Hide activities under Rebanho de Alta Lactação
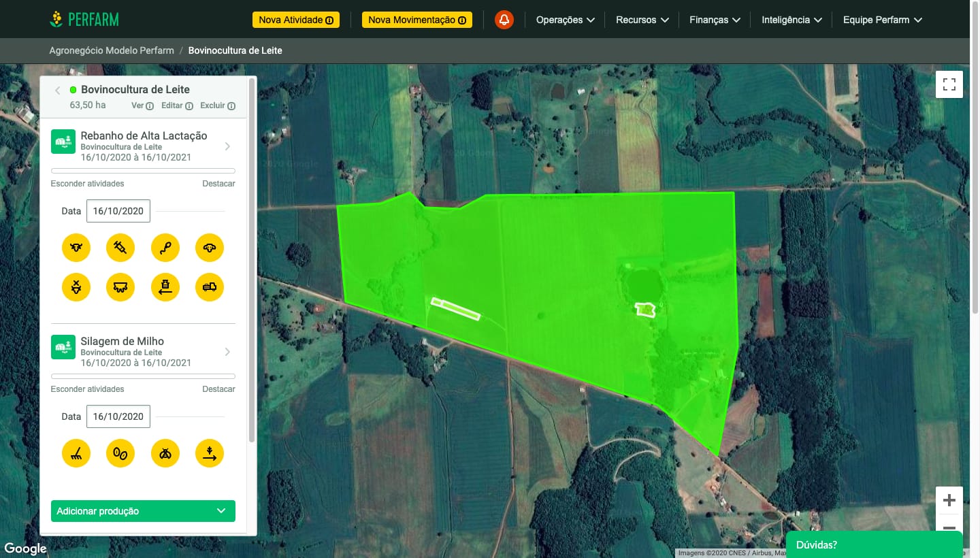Screen dimensions: 980x558 pyautogui.click(x=87, y=184)
